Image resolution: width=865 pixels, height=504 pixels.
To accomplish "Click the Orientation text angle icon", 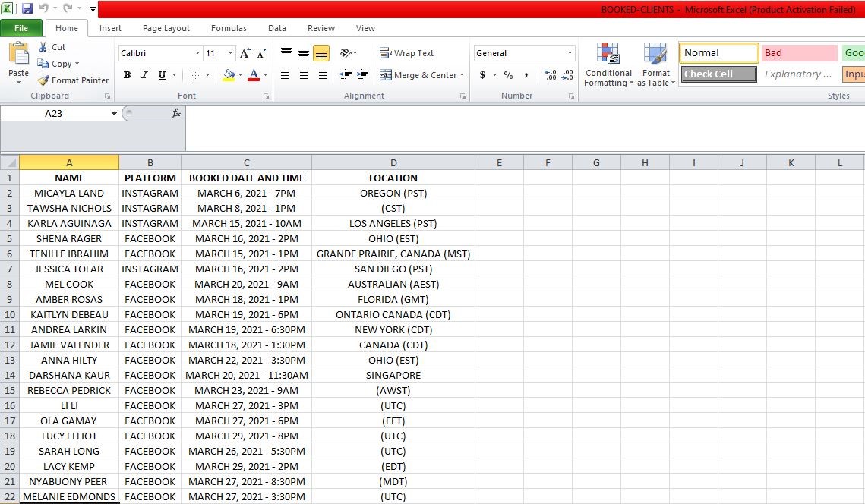I will 346,53.
